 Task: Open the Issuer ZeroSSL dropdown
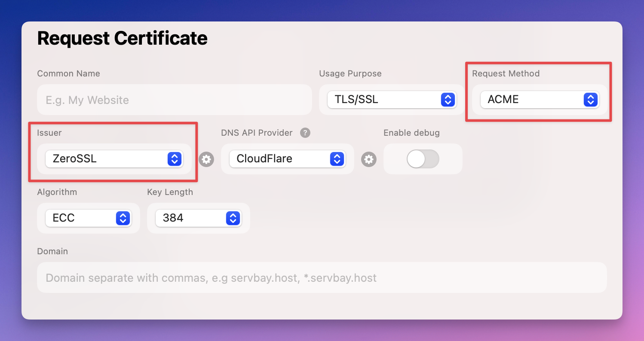(x=114, y=159)
